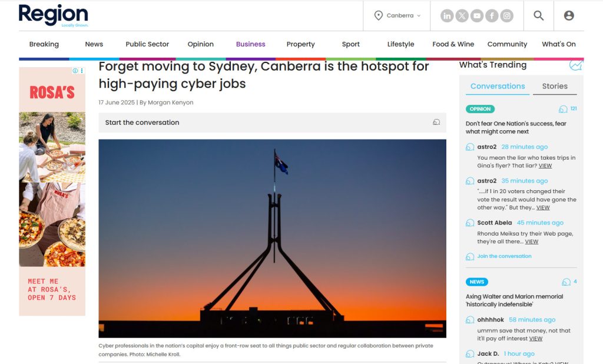This screenshot has width=603, height=364.
Task: Open the What's On menu item
Action: [x=559, y=44]
